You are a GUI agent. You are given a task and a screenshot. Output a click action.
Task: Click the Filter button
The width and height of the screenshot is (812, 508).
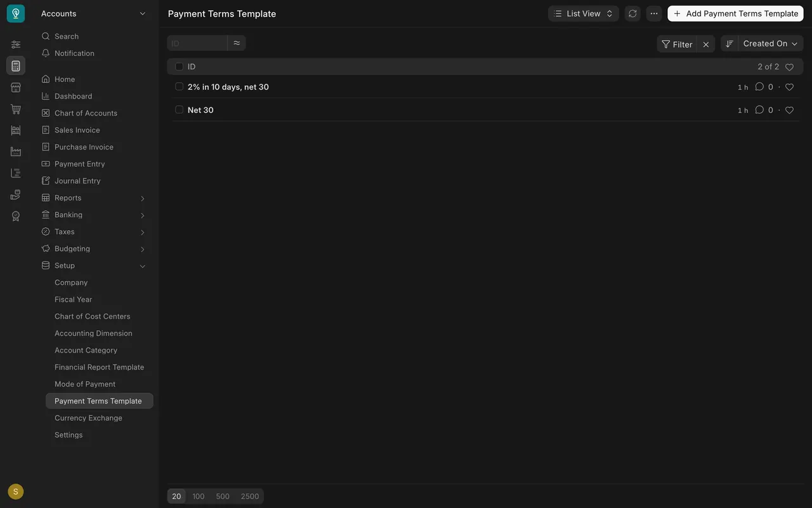(x=677, y=44)
